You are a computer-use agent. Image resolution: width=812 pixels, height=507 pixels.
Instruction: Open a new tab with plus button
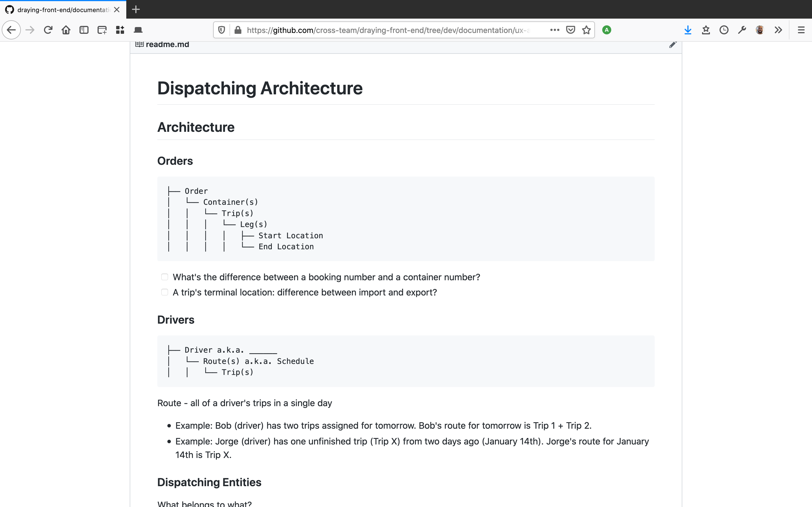(136, 9)
